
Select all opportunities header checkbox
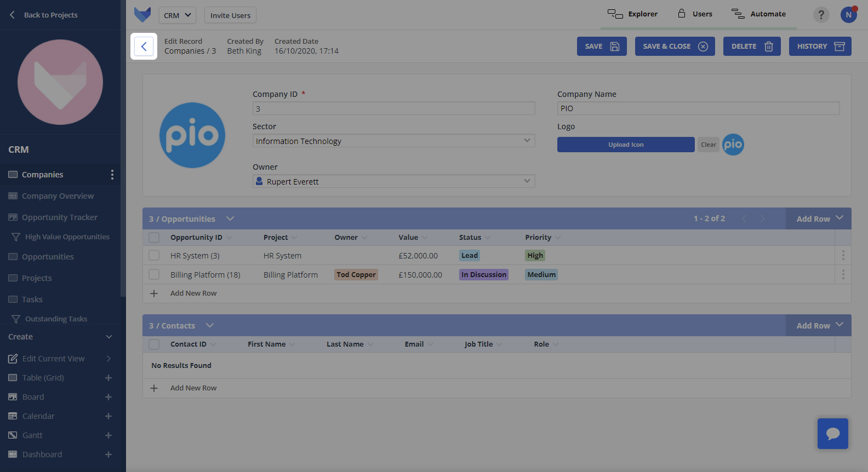pos(154,238)
